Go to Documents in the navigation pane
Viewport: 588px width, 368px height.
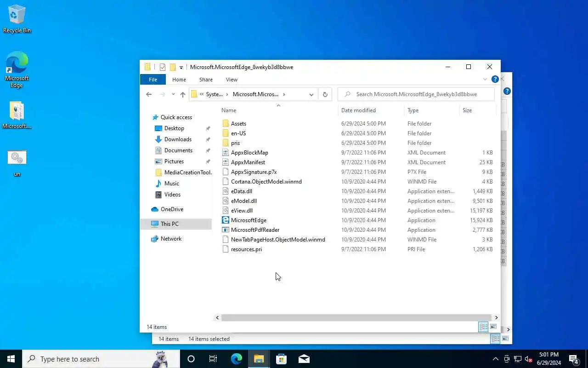tap(178, 150)
